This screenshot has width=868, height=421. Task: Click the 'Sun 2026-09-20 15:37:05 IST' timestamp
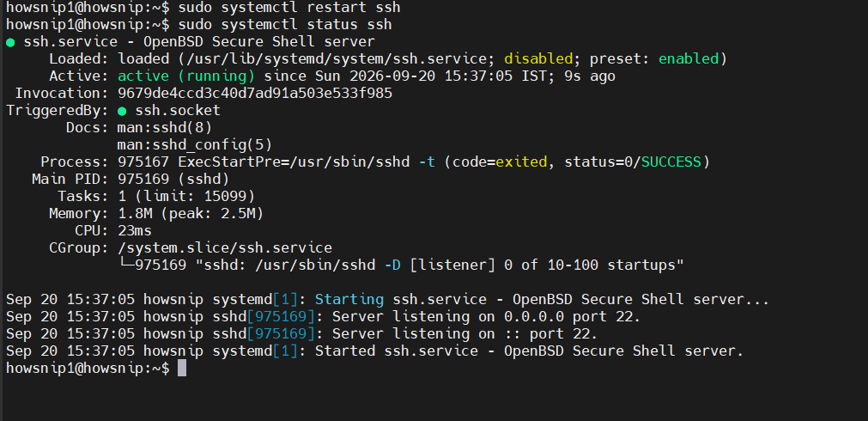point(431,76)
